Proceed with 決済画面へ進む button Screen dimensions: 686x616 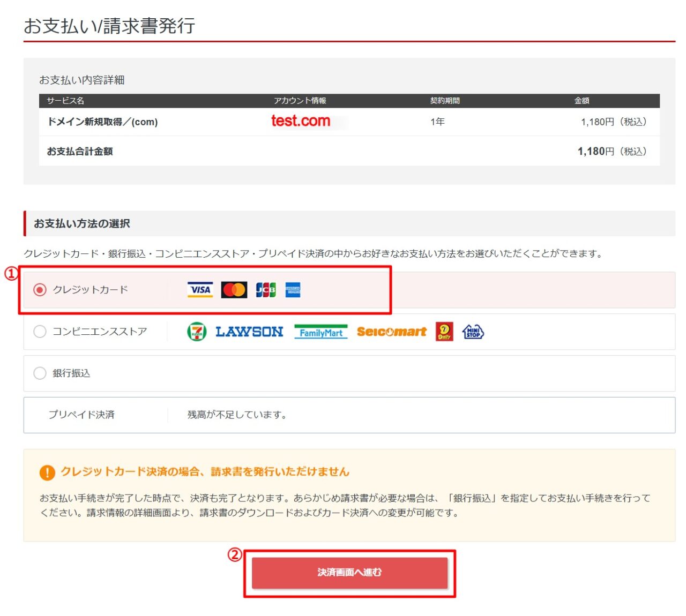(x=349, y=573)
